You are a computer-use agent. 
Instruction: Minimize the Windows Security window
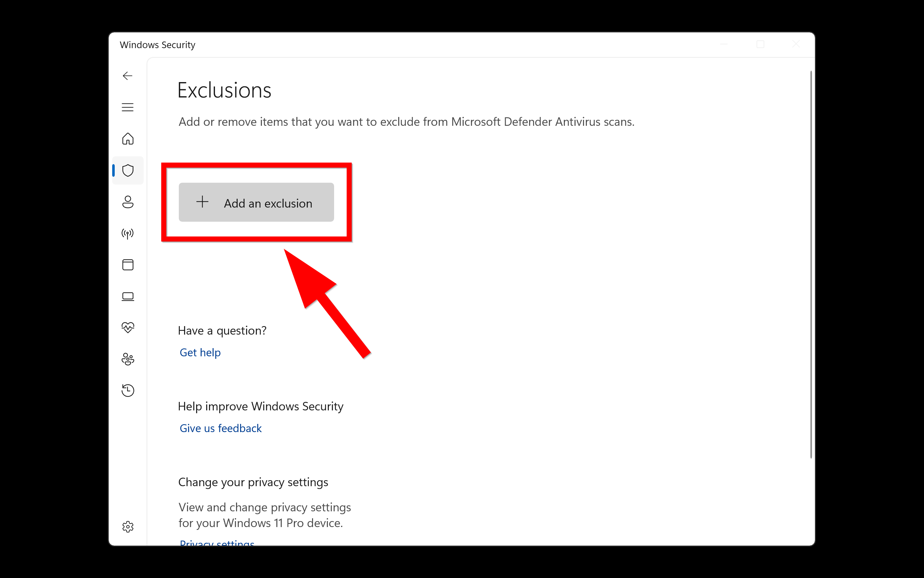(723, 44)
